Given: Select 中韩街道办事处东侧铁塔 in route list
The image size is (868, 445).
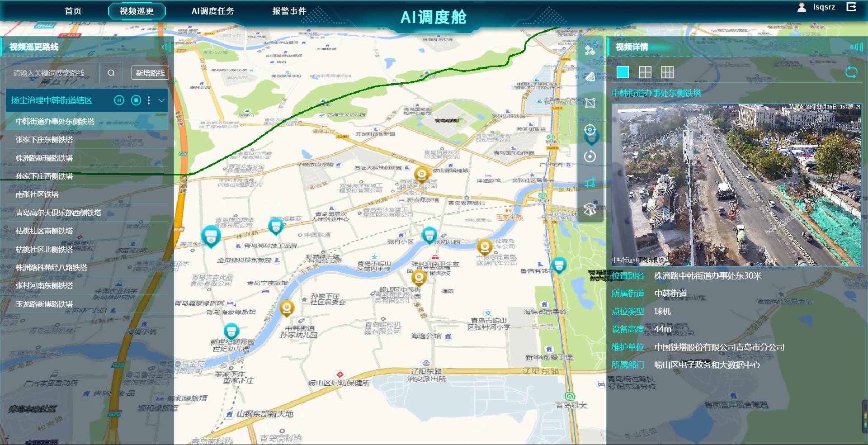Looking at the screenshot, I should pos(86,121).
